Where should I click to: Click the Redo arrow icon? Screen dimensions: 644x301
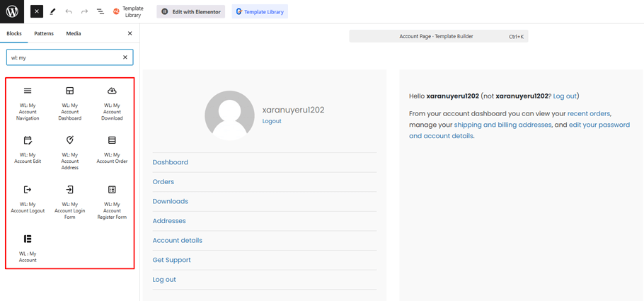pyautogui.click(x=85, y=11)
